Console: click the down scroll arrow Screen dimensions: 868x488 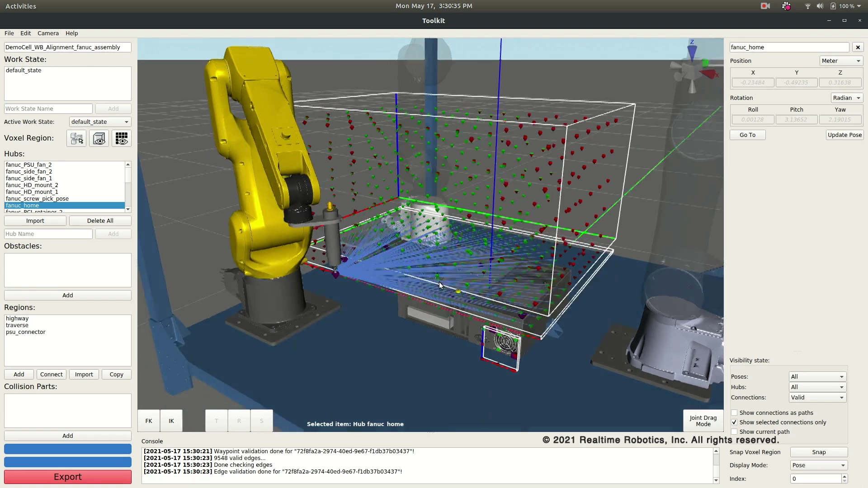tap(716, 480)
